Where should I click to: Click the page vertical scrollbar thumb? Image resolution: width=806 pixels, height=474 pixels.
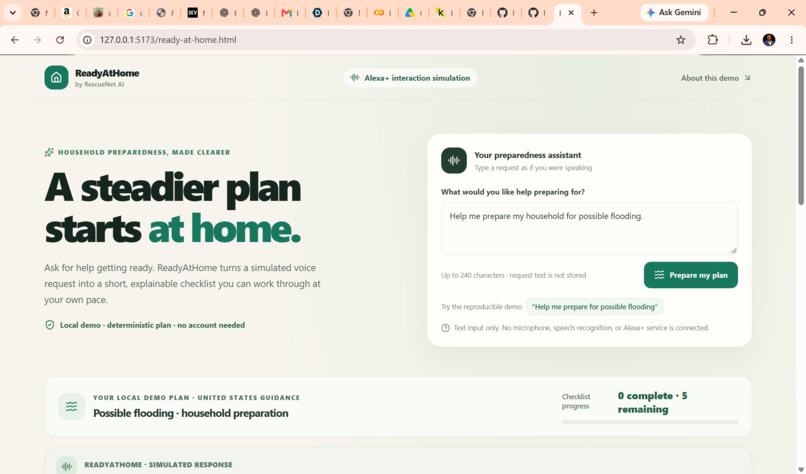(801, 136)
